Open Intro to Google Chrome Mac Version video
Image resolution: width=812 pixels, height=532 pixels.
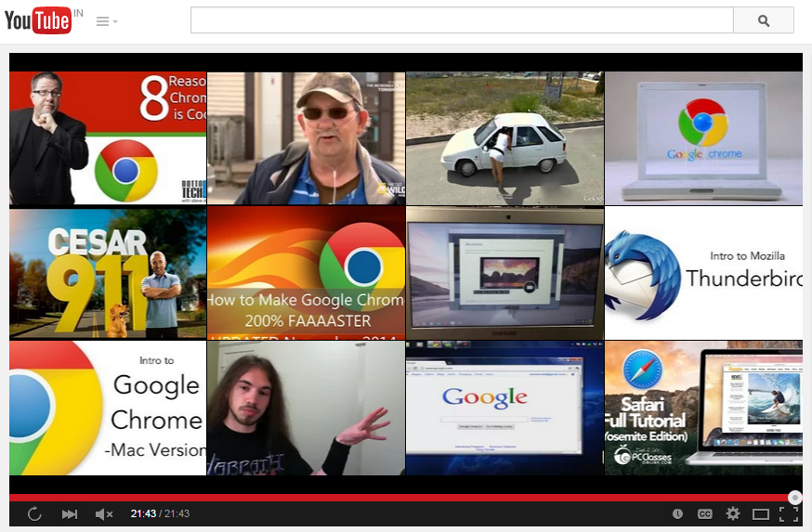(108, 408)
